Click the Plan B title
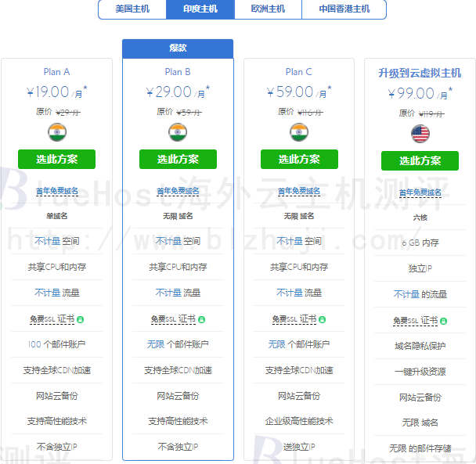 point(178,72)
